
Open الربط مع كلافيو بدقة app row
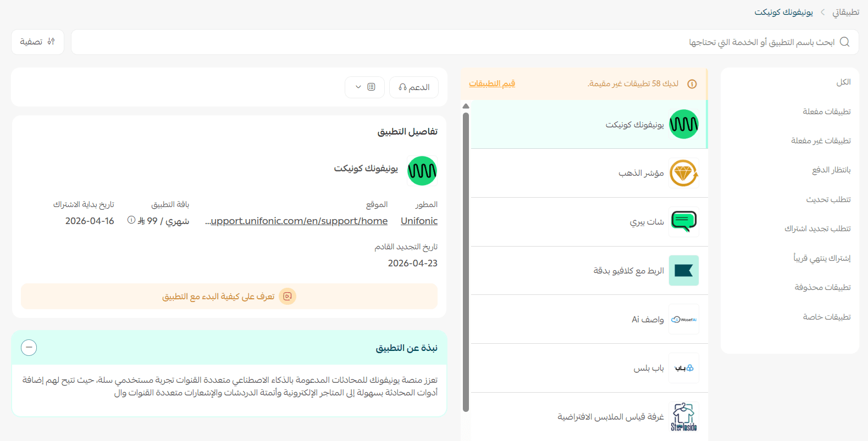coord(589,270)
